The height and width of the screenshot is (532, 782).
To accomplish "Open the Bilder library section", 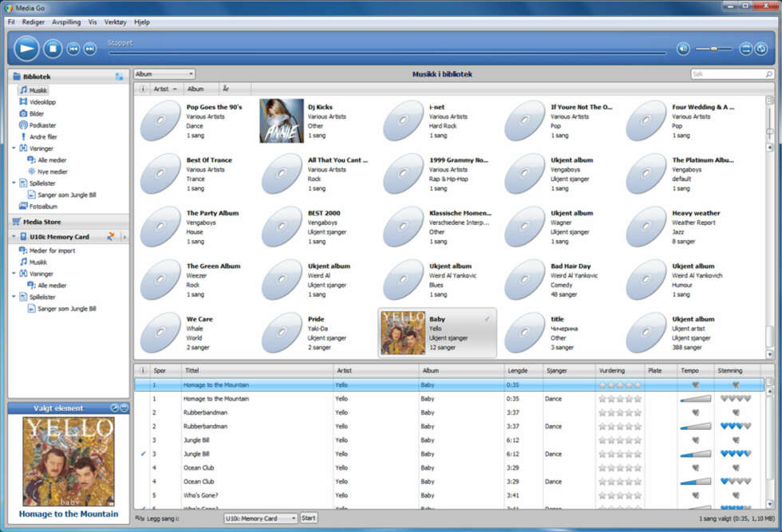I will coord(31,114).
